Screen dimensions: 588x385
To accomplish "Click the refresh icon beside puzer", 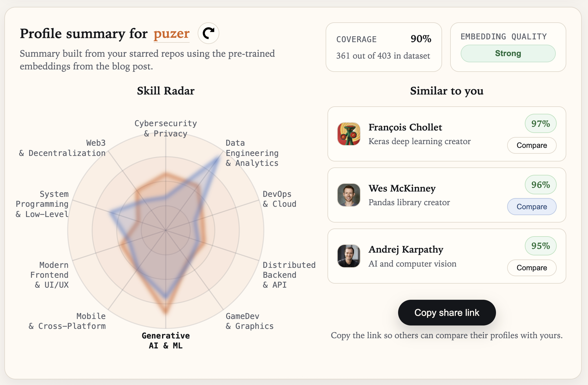I will point(208,33).
